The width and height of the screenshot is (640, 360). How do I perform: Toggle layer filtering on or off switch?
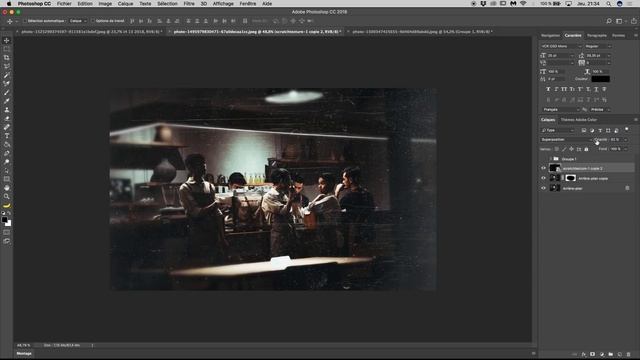click(627, 130)
